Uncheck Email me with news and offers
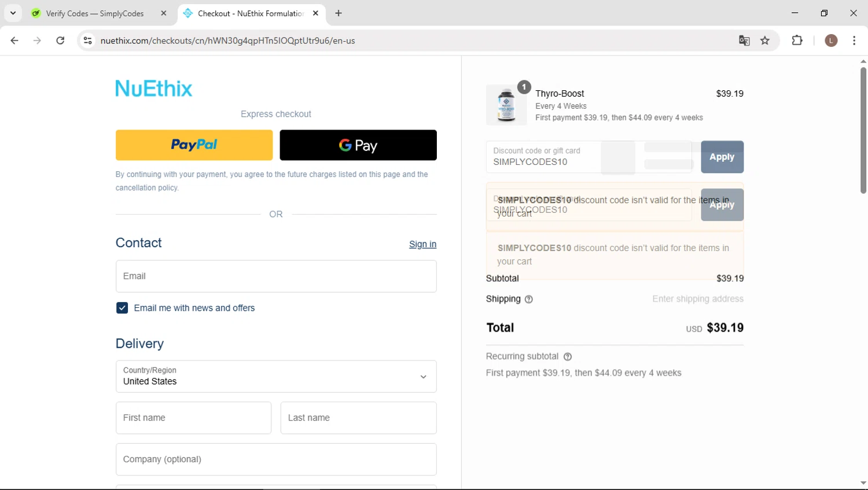This screenshot has height=490, width=868. click(x=122, y=308)
